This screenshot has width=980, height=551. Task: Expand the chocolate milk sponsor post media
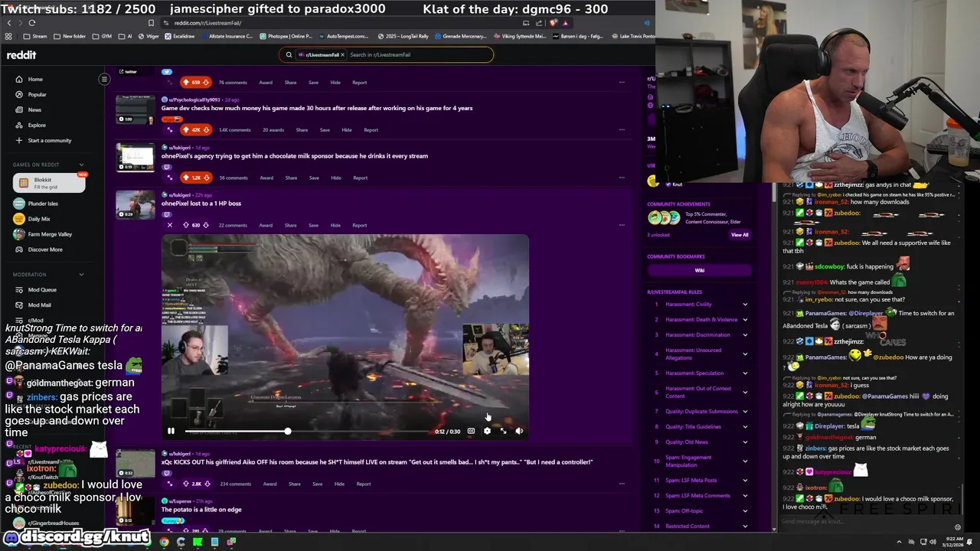(x=170, y=178)
